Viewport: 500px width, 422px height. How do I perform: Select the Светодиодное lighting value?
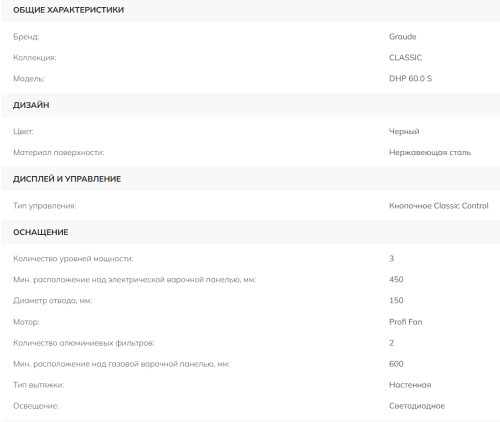tap(417, 406)
